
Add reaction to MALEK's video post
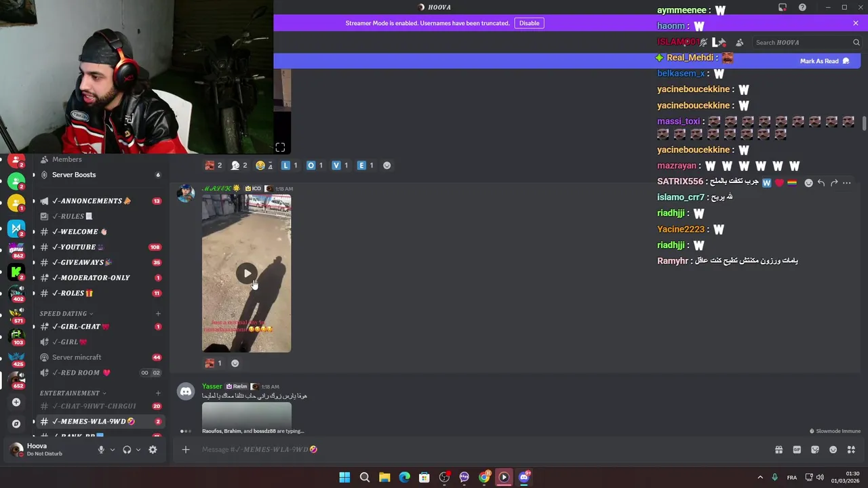click(235, 363)
